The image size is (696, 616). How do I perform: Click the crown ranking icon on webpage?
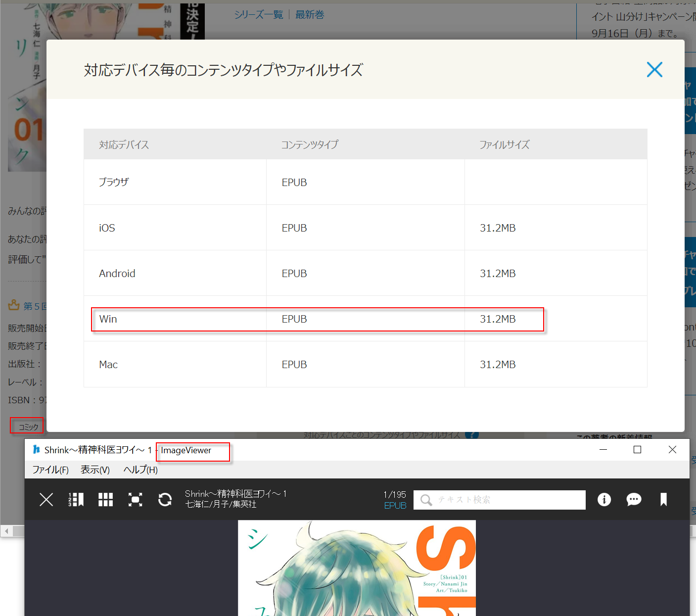[14, 305]
